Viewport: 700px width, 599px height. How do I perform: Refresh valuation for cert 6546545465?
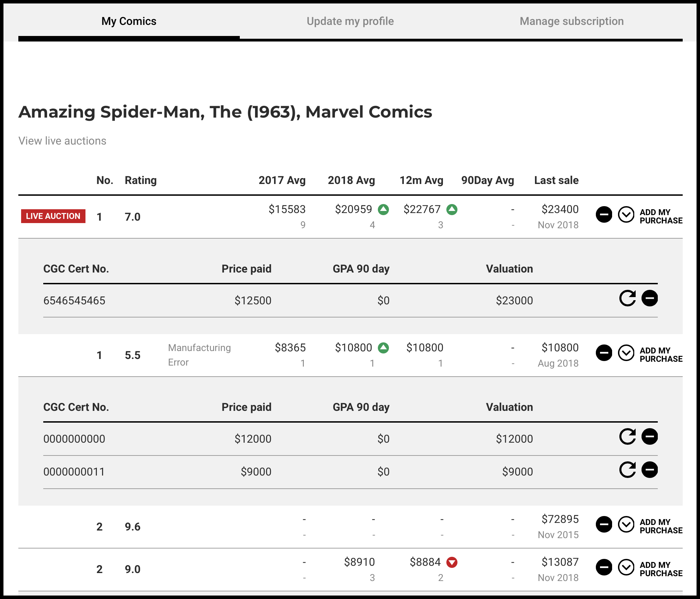(628, 298)
